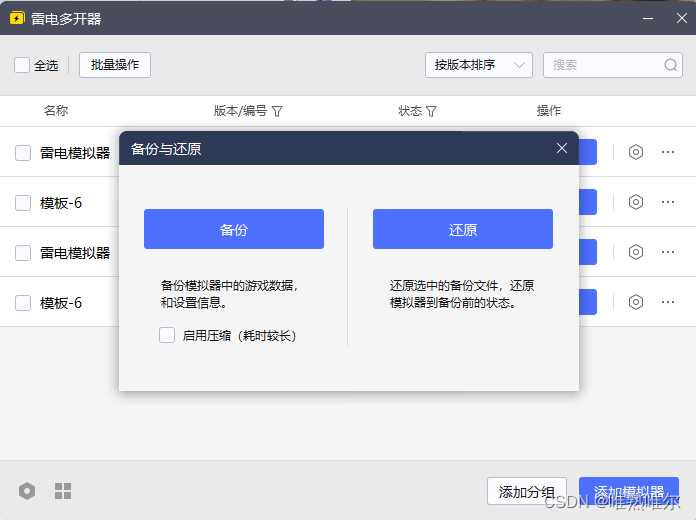This screenshot has width=696, height=520.
Task: Click the 添加模拟器 add emulator button
Action: coord(629,491)
